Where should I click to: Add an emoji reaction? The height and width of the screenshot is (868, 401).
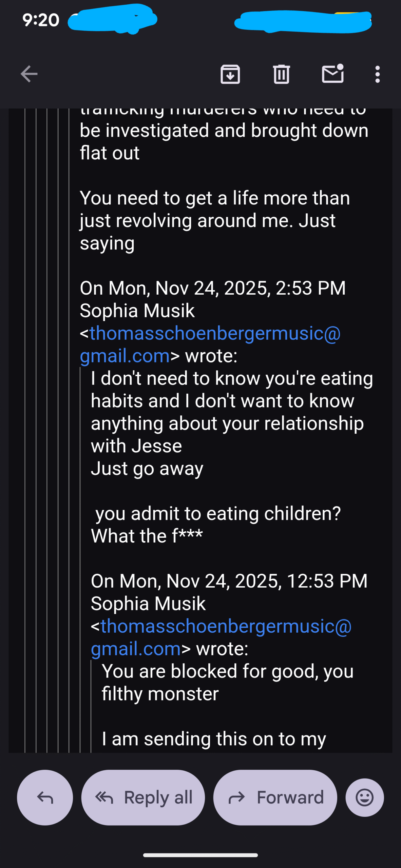click(x=365, y=797)
